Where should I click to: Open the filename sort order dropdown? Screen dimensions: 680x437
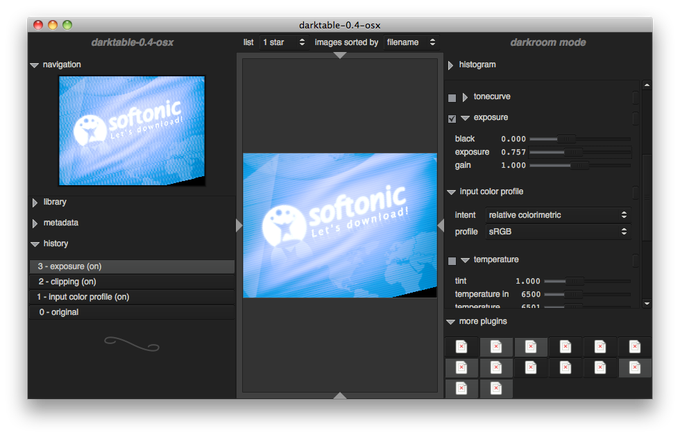coord(411,42)
